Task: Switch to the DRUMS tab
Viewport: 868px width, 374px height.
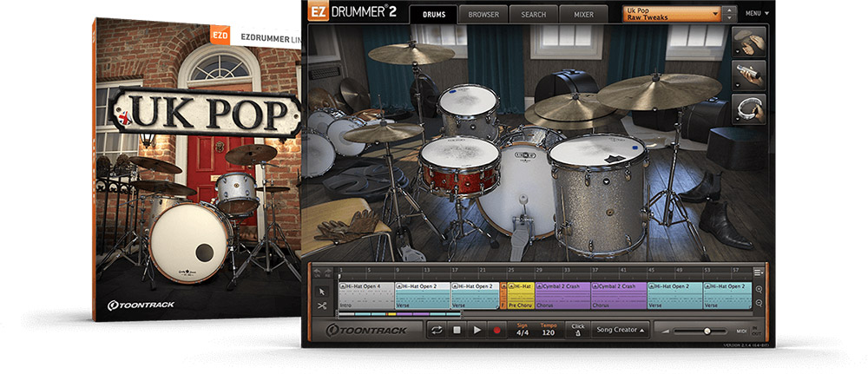Action: (433, 15)
